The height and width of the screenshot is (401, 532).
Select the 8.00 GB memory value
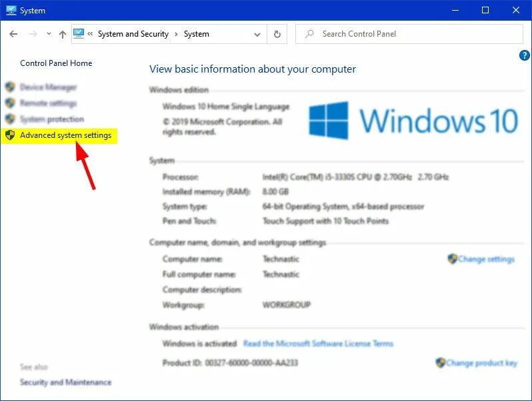click(275, 192)
